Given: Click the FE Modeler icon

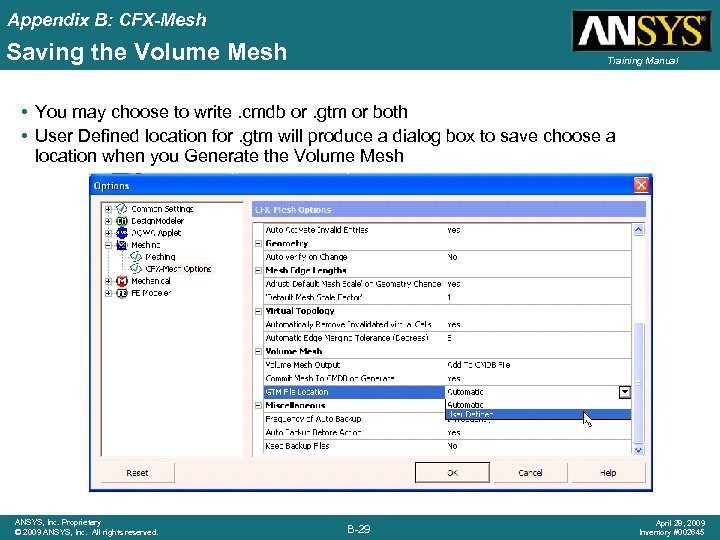Looking at the screenshot, I should tap(122, 292).
